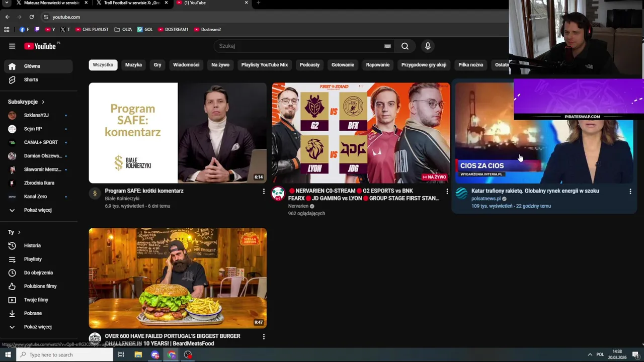Expand the Subskrypcje section header

[26, 102]
